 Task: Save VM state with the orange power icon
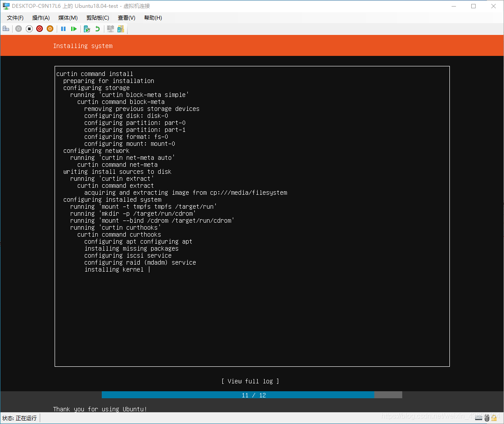click(50, 29)
